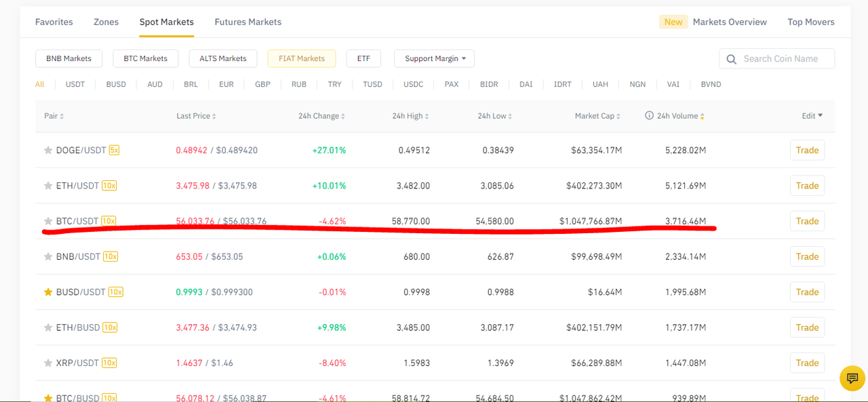Trade the DOGE/USDT pair
The image size is (868, 402).
807,150
